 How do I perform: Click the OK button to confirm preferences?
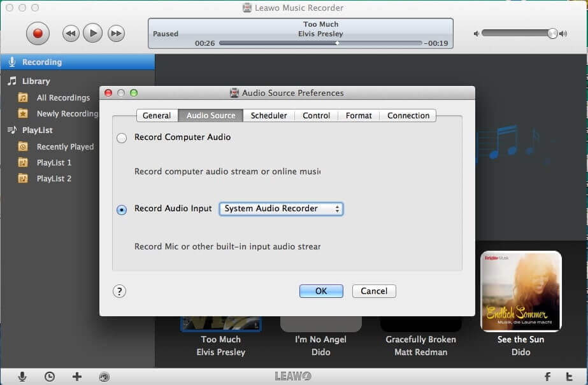320,291
